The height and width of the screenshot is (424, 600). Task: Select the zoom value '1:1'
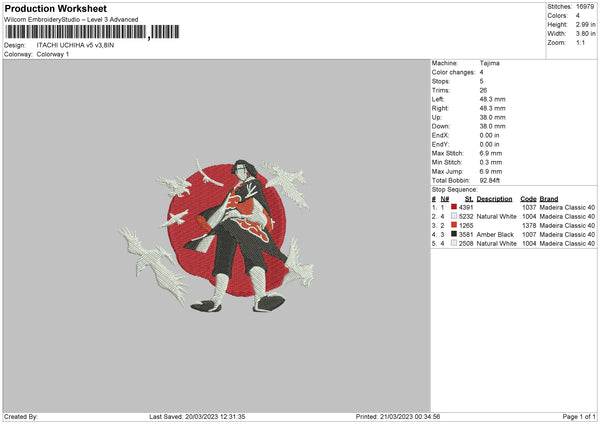580,42
